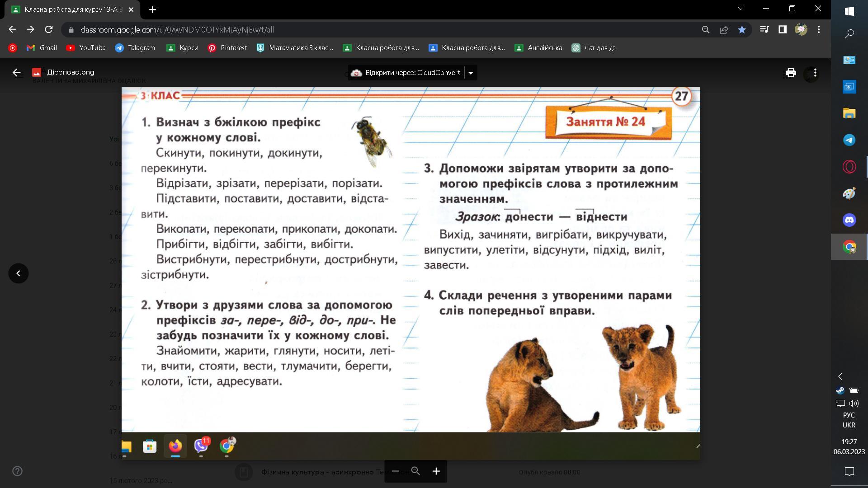Viewport: 868px width, 488px height.
Task: Open the three-dot more actions menu
Action: 815,73
